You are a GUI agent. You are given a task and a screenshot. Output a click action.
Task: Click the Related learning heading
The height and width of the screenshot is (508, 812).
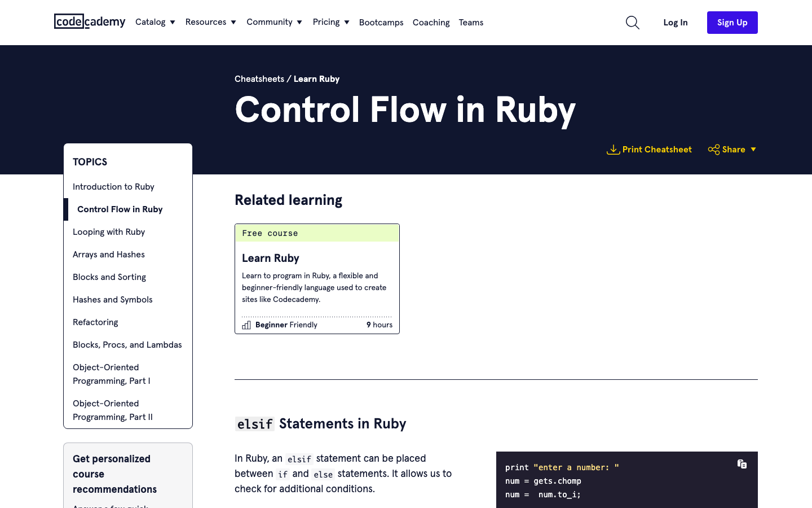click(288, 200)
